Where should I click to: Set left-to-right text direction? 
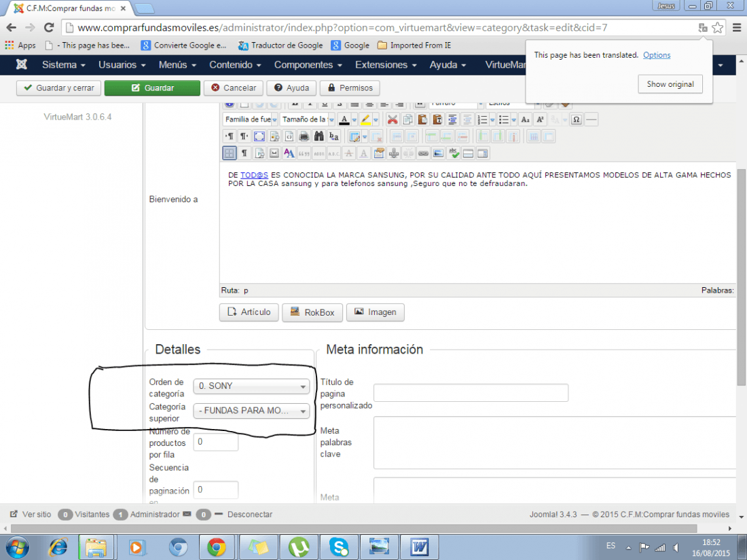click(x=230, y=136)
